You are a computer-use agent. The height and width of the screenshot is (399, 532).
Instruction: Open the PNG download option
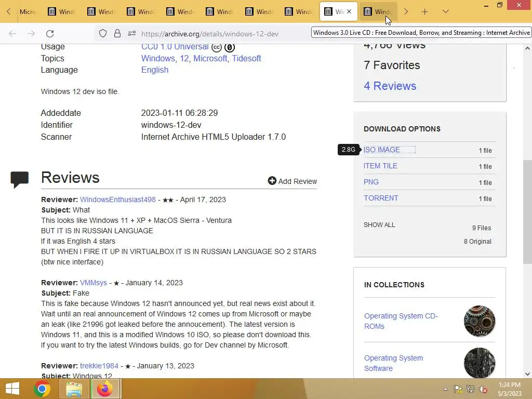coord(371,182)
